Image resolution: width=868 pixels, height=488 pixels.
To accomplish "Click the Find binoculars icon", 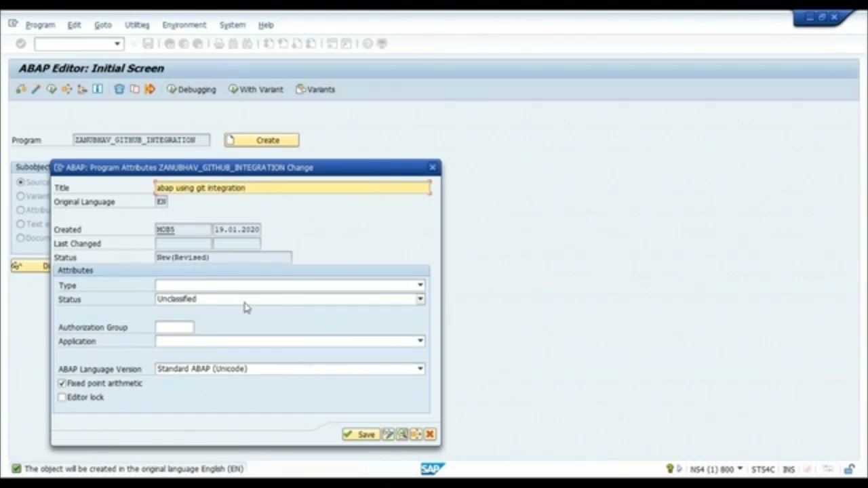I will pyautogui.click(x=233, y=43).
